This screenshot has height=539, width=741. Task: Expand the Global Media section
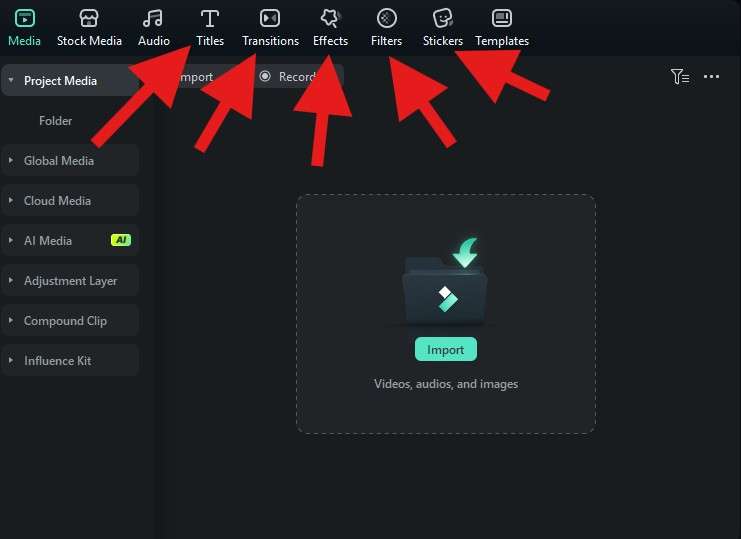[x=11, y=161]
